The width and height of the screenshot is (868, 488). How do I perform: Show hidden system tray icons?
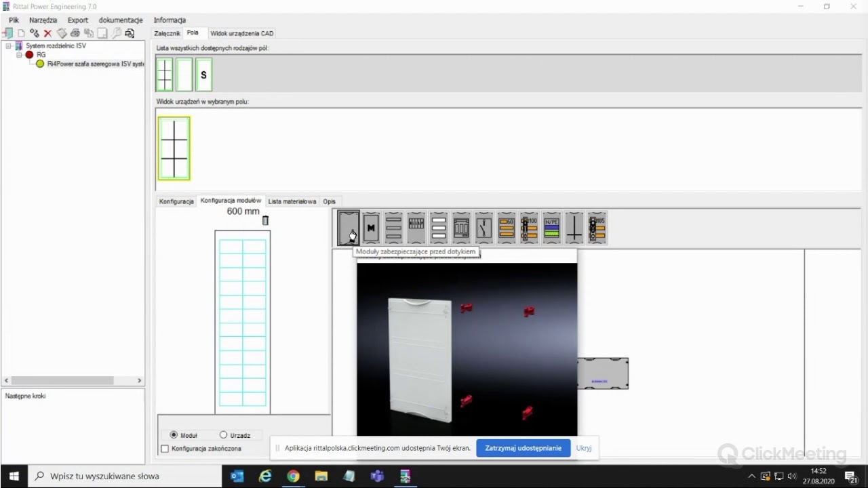pyautogui.click(x=751, y=476)
